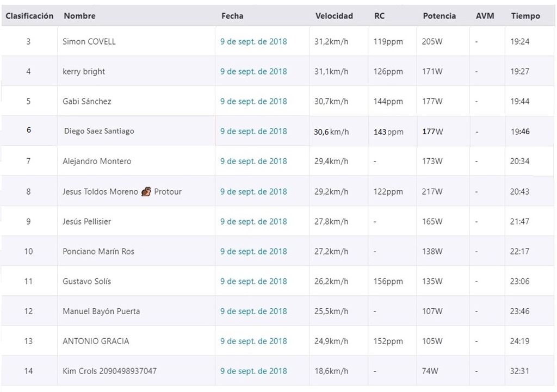Image resolution: width=557 pixels, height=392 pixels.
Task: Click the Tiempo column header
Action: [x=525, y=16]
